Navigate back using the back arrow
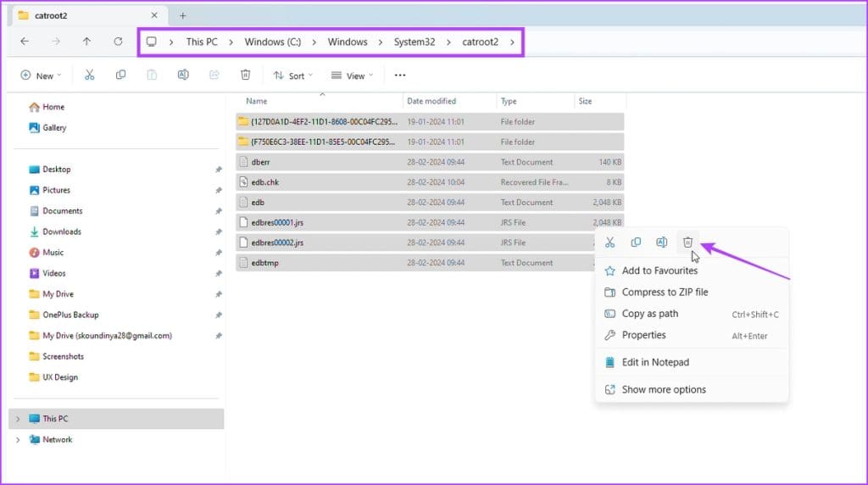 (25, 42)
